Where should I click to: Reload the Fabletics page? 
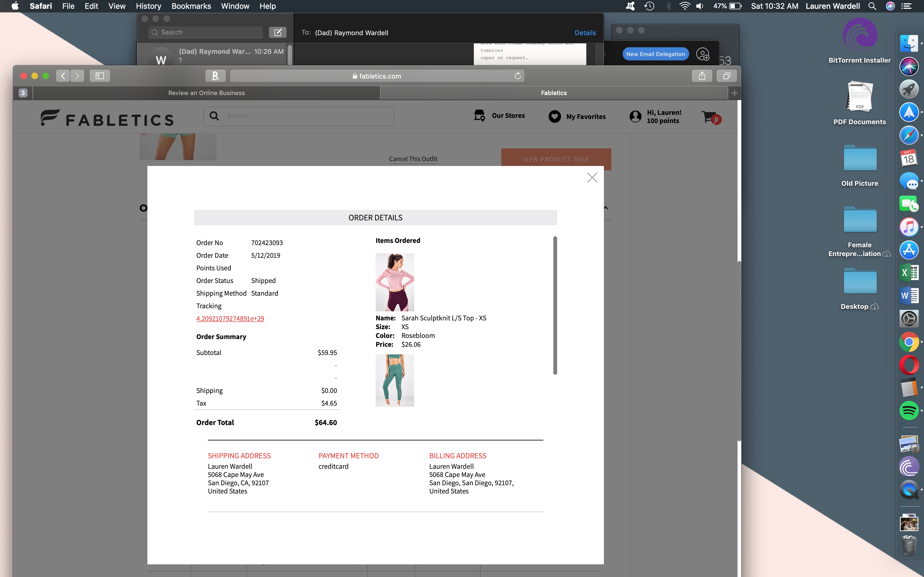[518, 76]
